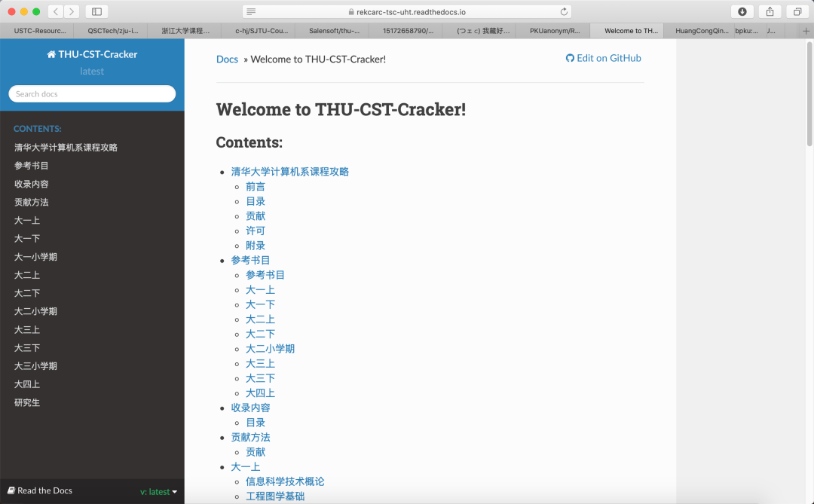Open 大二小学期 link in contents list
The width and height of the screenshot is (814, 504).
point(270,348)
